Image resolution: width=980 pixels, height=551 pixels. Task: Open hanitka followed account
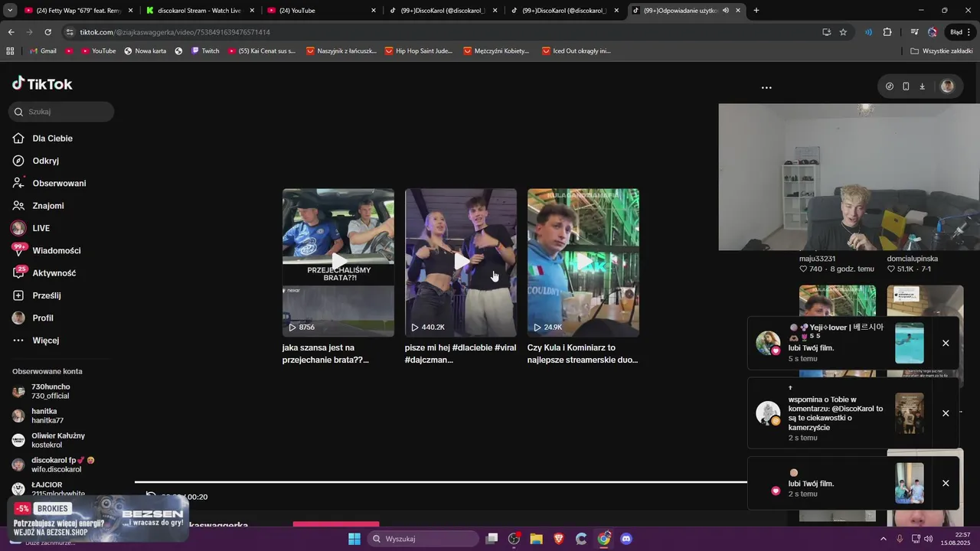point(47,416)
